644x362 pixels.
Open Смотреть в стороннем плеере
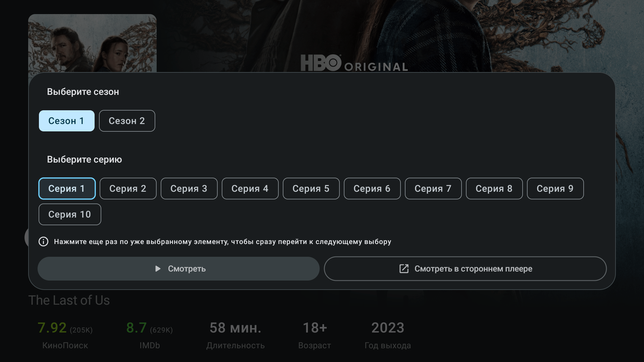[x=465, y=268]
